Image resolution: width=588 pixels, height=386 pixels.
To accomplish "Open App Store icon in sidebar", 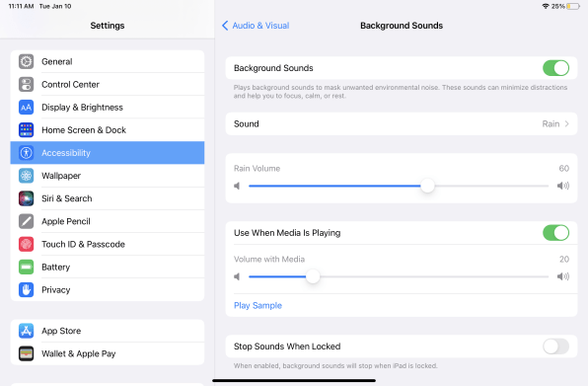I will click(27, 331).
